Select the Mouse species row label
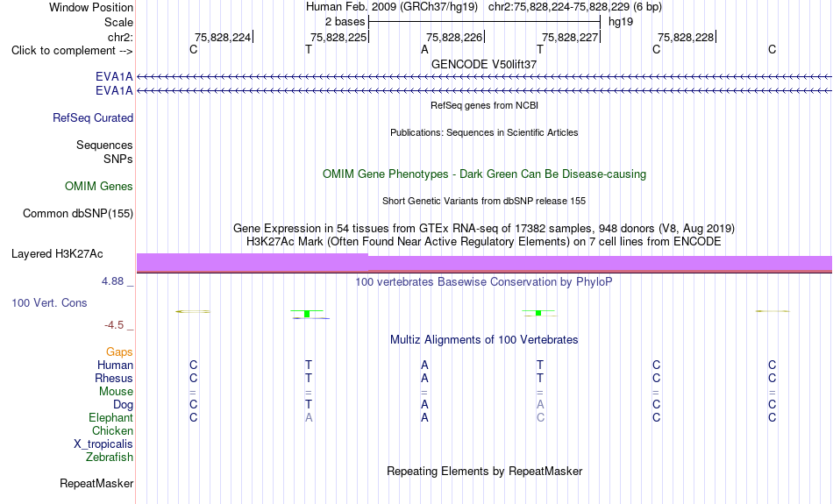Image resolution: width=833 pixels, height=504 pixels. tap(116, 392)
